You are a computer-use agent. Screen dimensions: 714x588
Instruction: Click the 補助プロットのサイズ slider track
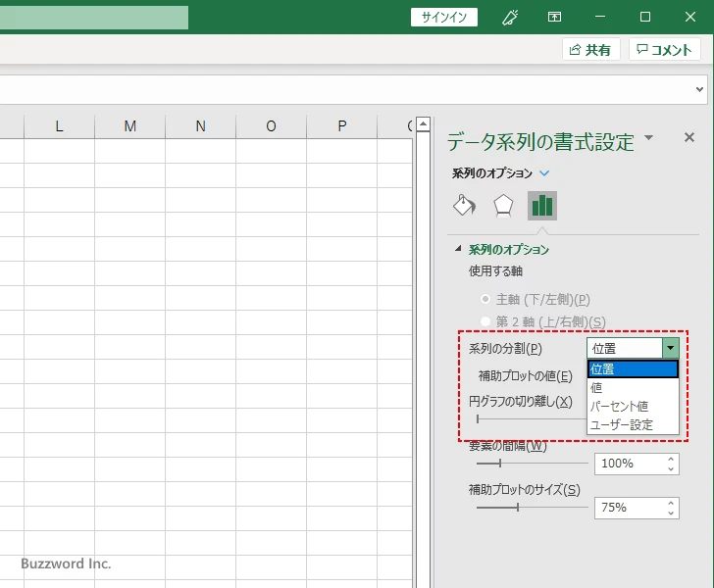click(x=533, y=507)
